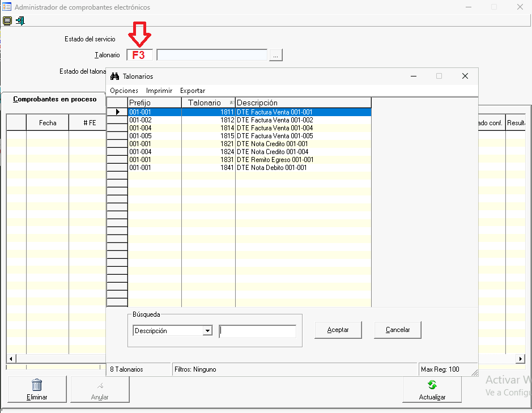Image resolution: width=532 pixels, height=413 pixels.
Task: Click the row pointer arrow of first row
Action: (x=117, y=112)
